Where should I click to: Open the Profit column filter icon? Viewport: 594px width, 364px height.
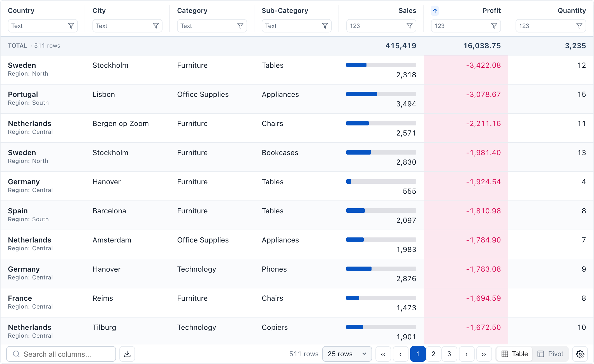(x=494, y=26)
